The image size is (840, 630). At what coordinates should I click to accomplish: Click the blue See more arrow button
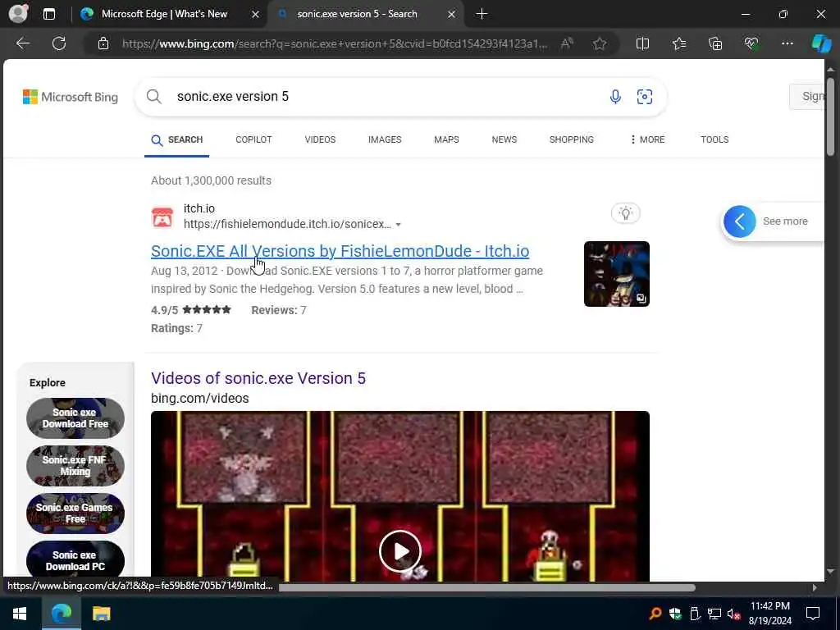point(739,221)
